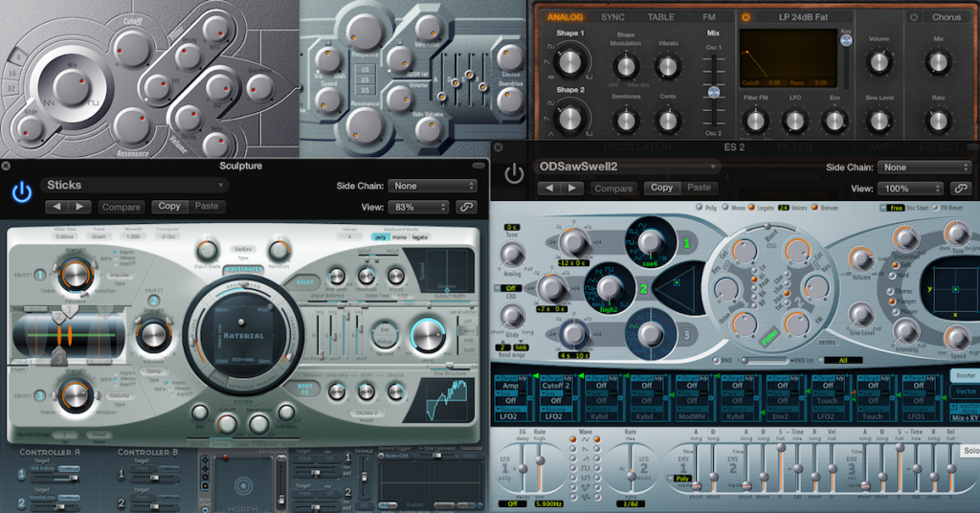Image resolution: width=980 pixels, height=513 pixels.
Task: Click the Retro Synth Osc 1/Osc 2 mix slider
Action: (713, 91)
